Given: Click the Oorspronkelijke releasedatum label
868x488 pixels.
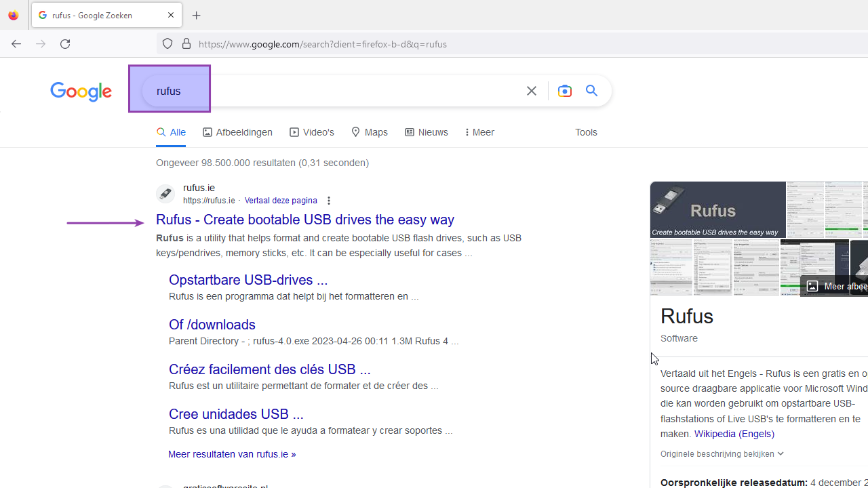Looking at the screenshot, I should point(734,483).
